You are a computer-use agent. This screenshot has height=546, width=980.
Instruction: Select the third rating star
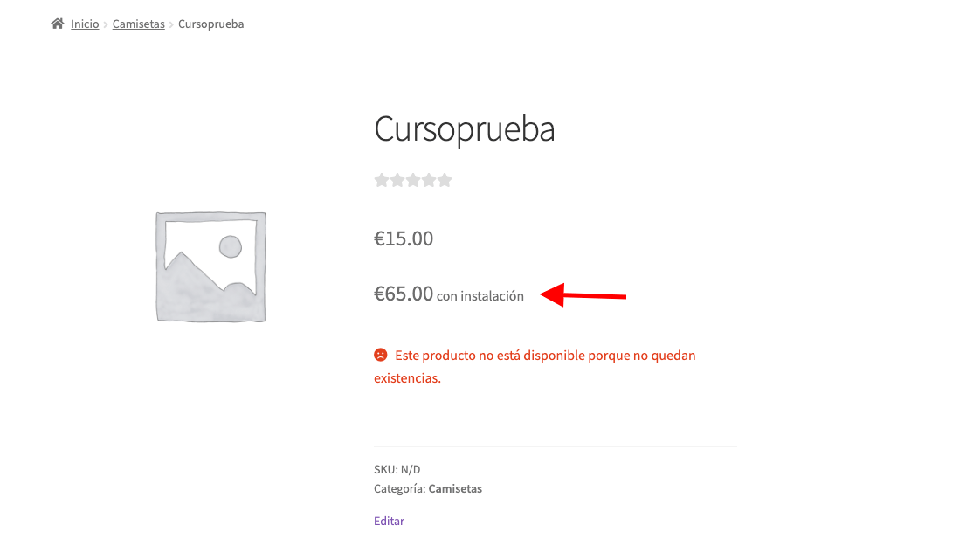click(412, 180)
